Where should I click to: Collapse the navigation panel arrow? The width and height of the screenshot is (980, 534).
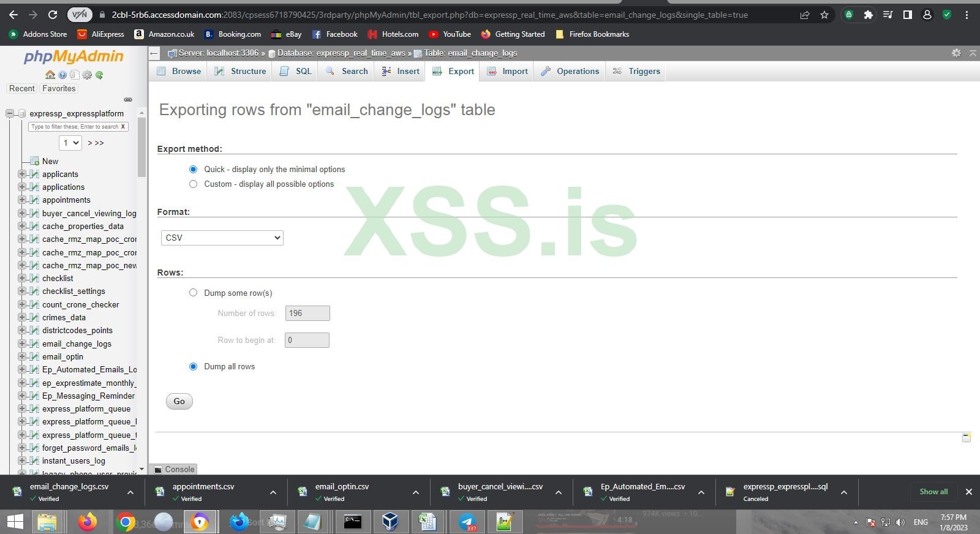[154, 53]
